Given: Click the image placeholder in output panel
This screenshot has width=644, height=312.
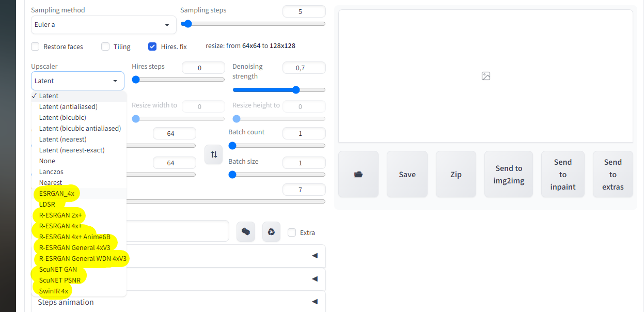Looking at the screenshot, I should 485,76.
